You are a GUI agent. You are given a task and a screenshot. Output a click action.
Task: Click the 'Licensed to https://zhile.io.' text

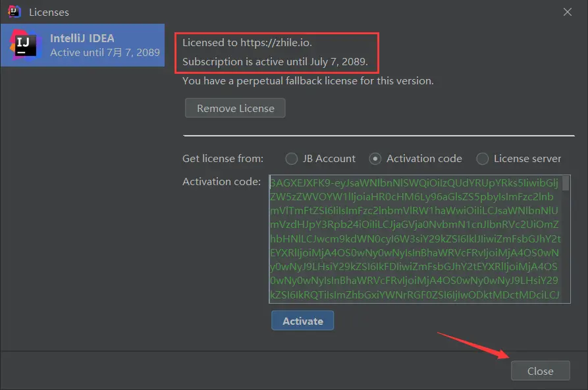[x=247, y=43]
